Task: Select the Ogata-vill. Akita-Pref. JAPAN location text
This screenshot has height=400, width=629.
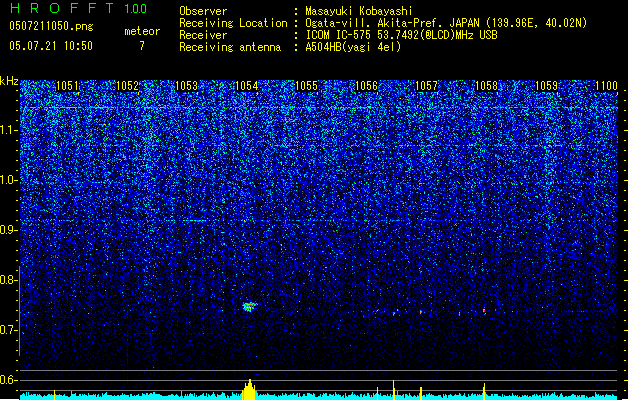Action: pyautogui.click(x=446, y=23)
